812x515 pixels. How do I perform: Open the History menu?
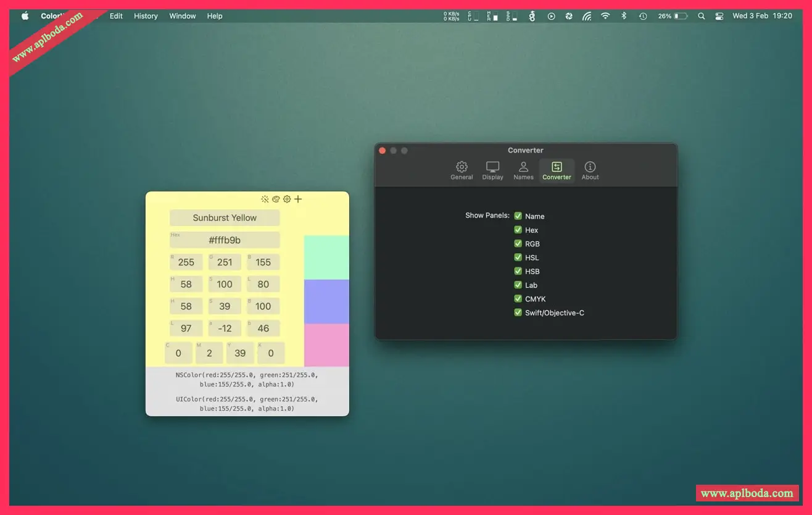click(x=146, y=16)
